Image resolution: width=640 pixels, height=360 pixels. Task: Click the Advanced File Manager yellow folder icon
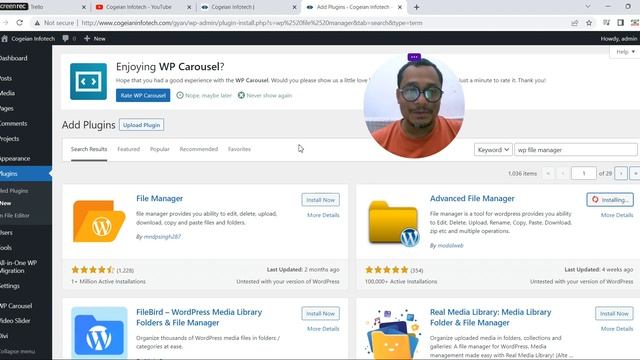tap(394, 223)
